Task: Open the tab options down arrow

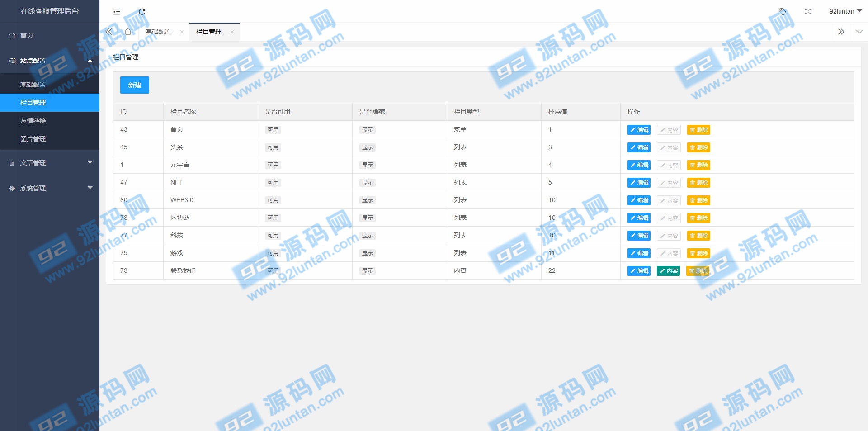Action: coord(859,32)
